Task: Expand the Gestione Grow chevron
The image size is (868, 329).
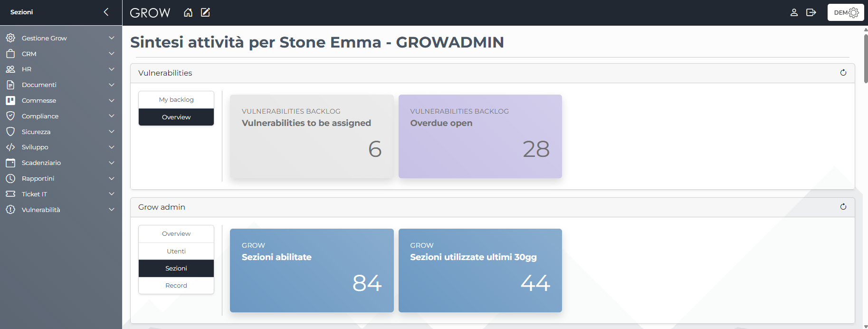Action: 112,38
